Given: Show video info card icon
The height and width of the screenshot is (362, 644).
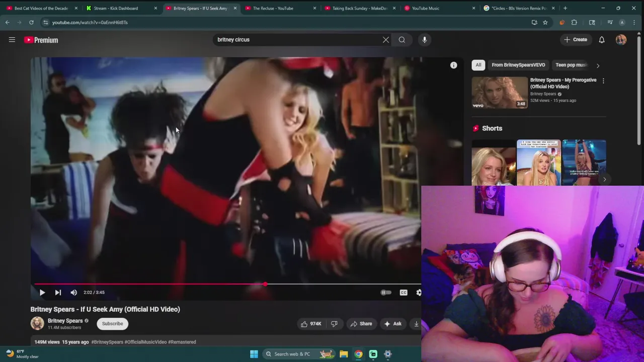Looking at the screenshot, I should point(453,65).
